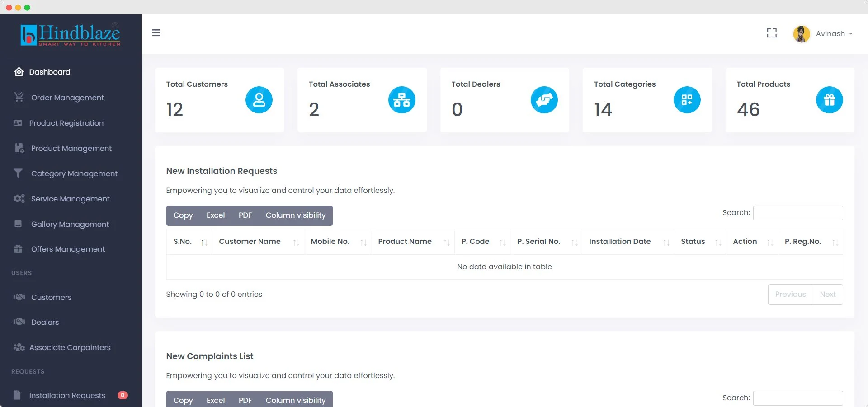The height and width of the screenshot is (407, 868).
Task: Sort table by Status column
Action: pyautogui.click(x=700, y=242)
